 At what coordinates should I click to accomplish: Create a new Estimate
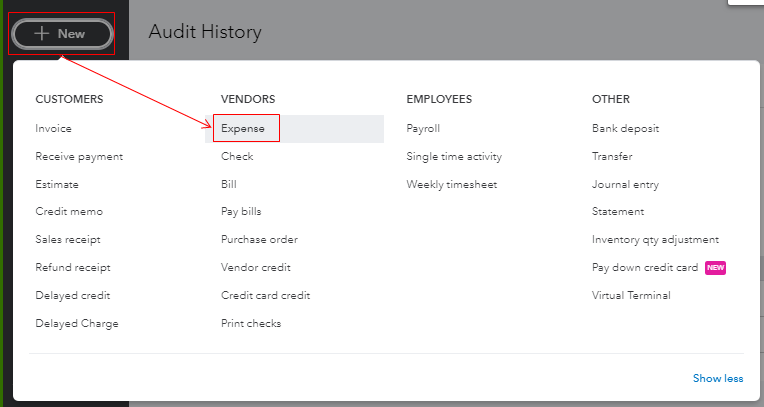coord(57,185)
